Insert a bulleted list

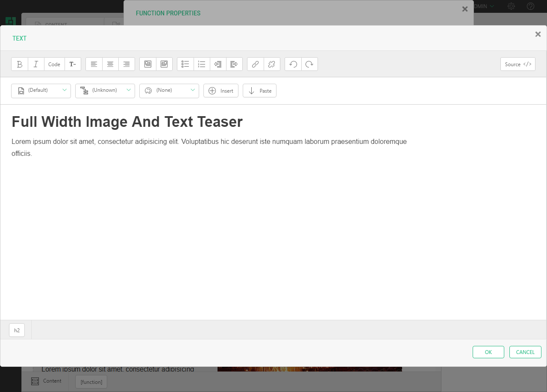[x=185, y=64]
